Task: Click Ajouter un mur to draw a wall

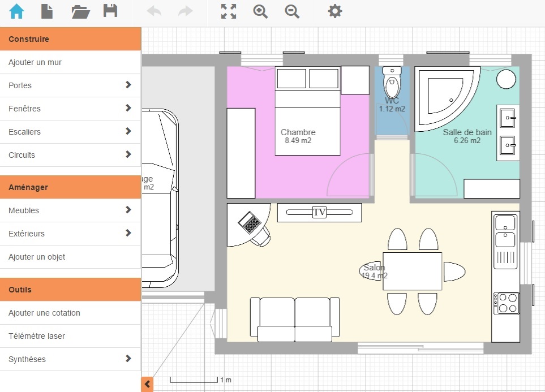Action: (70, 62)
